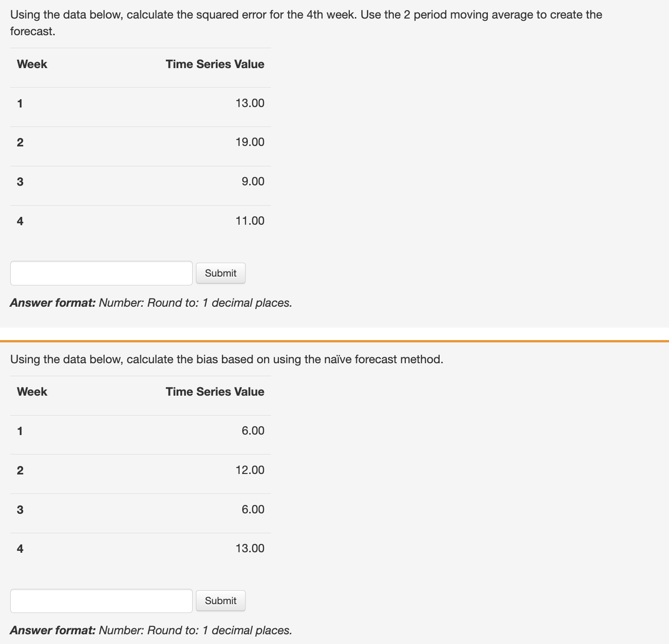Click week 4 value 13.00 in the bias table
Screen dimensions: 669x644
click(x=250, y=548)
